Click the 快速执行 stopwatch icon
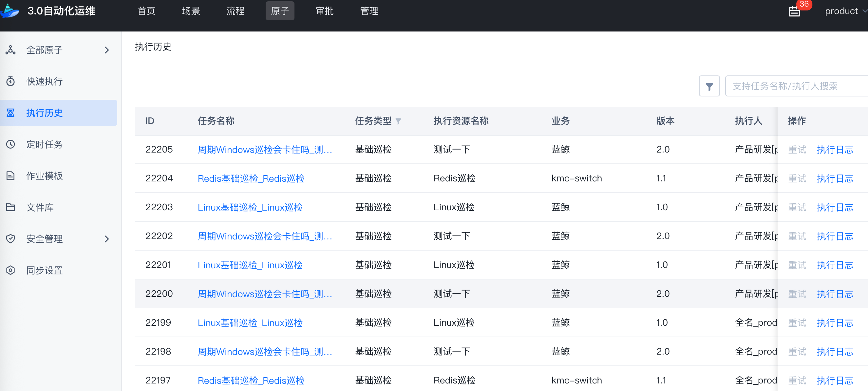This screenshot has height=391, width=868. (x=11, y=81)
